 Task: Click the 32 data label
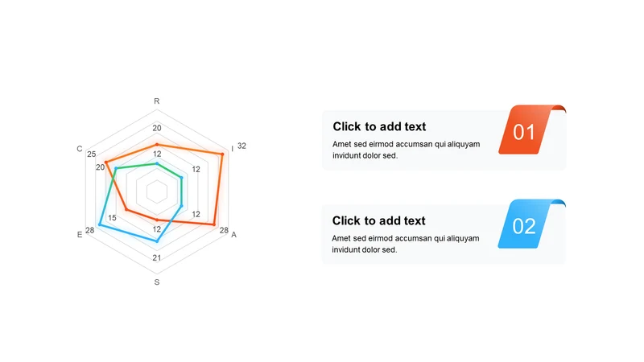click(242, 146)
